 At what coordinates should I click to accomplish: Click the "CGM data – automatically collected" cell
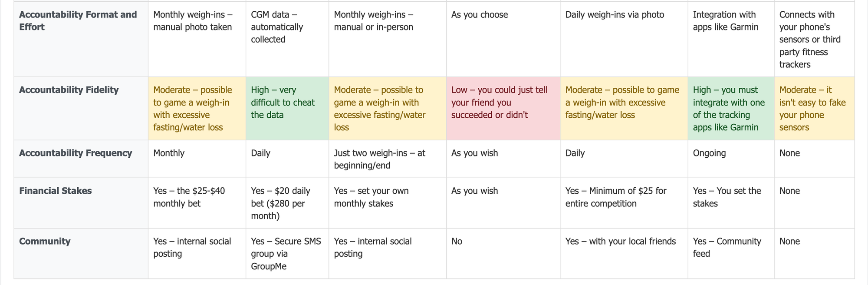pos(277,27)
